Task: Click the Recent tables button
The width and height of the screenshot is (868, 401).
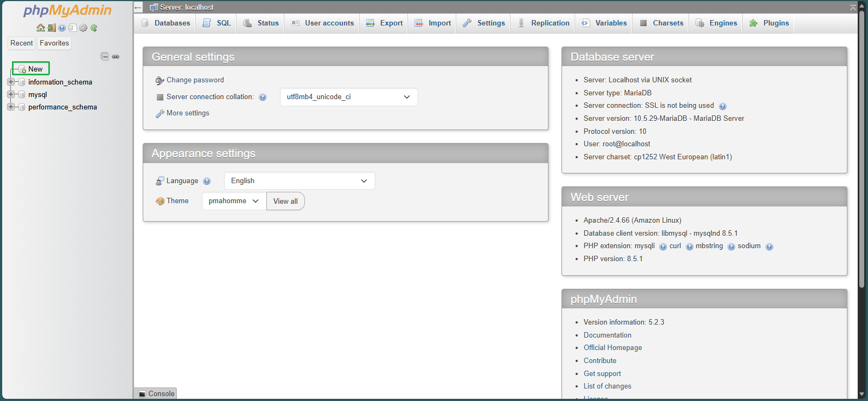Action: pyautogui.click(x=22, y=43)
